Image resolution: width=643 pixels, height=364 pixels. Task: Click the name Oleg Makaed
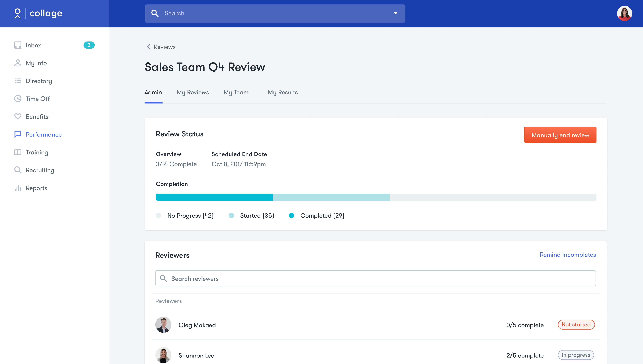click(x=197, y=325)
